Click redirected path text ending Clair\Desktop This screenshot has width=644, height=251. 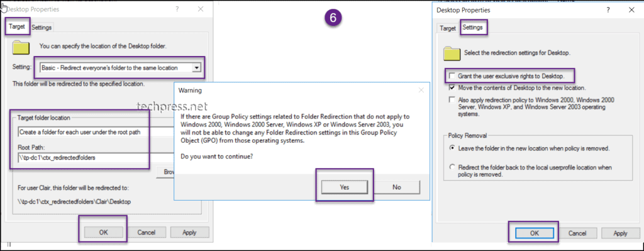(x=74, y=202)
